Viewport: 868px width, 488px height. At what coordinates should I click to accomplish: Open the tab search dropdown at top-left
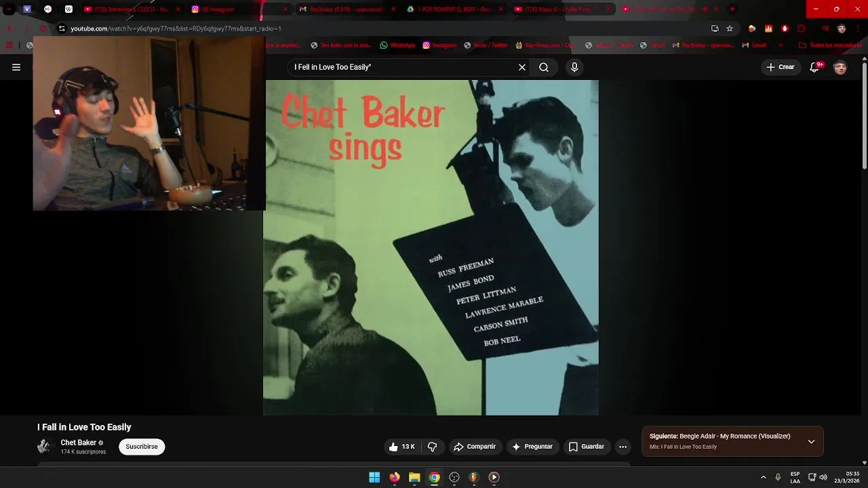[9, 9]
